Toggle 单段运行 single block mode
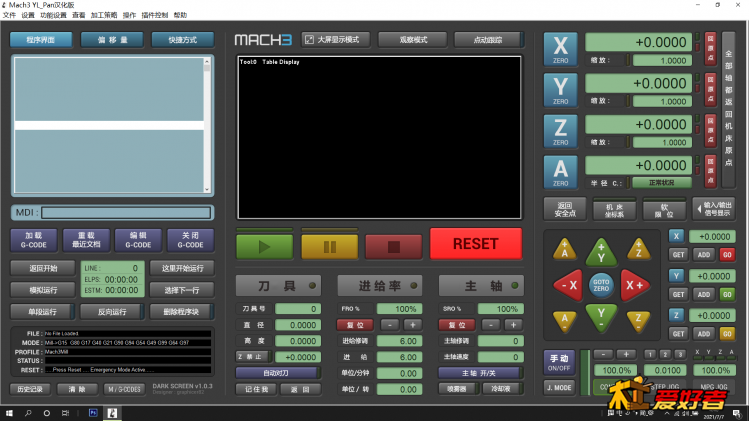This screenshot has height=421, width=749. (x=43, y=312)
